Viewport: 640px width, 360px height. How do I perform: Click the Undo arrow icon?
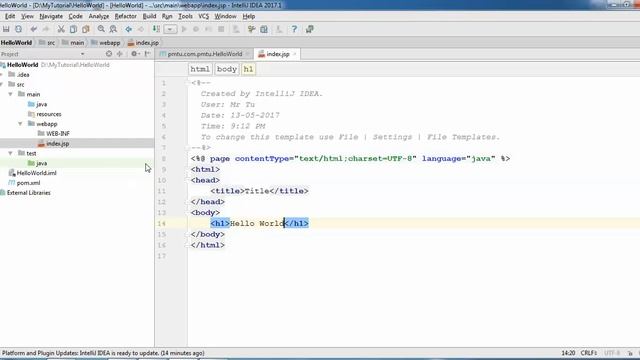tap(33, 29)
